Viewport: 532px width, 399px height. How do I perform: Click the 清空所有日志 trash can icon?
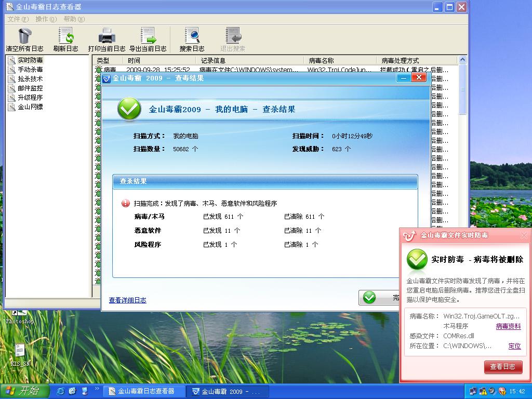(x=24, y=36)
